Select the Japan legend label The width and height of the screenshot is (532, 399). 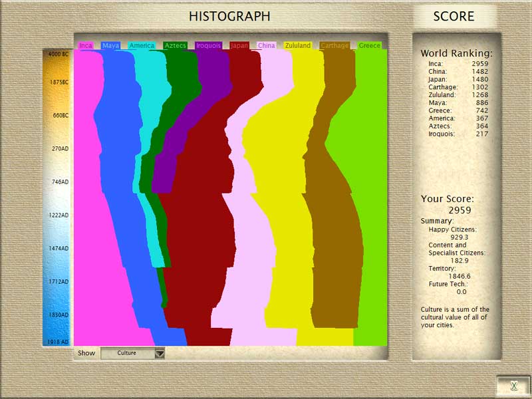click(239, 46)
